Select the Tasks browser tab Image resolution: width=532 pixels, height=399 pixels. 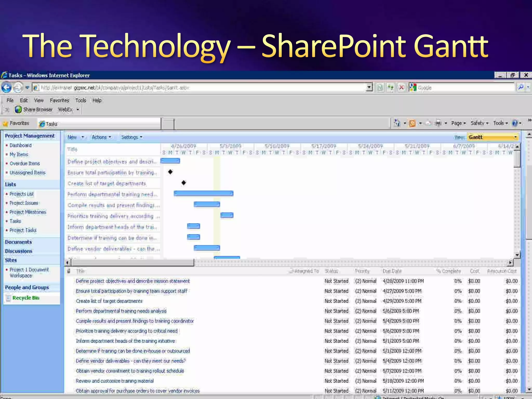(99, 124)
